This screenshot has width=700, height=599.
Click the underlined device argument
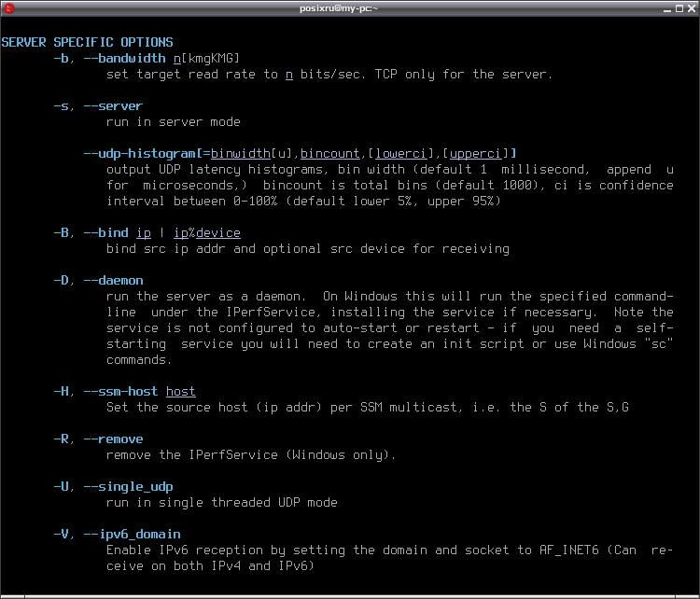(x=218, y=233)
